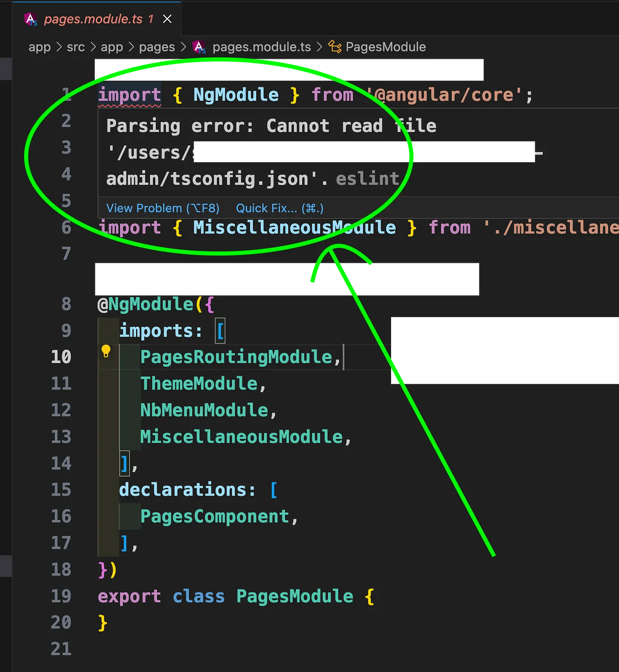Click the PagesModule breadcrumb entry
Viewport: 619px width, 672px height.
(x=385, y=46)
